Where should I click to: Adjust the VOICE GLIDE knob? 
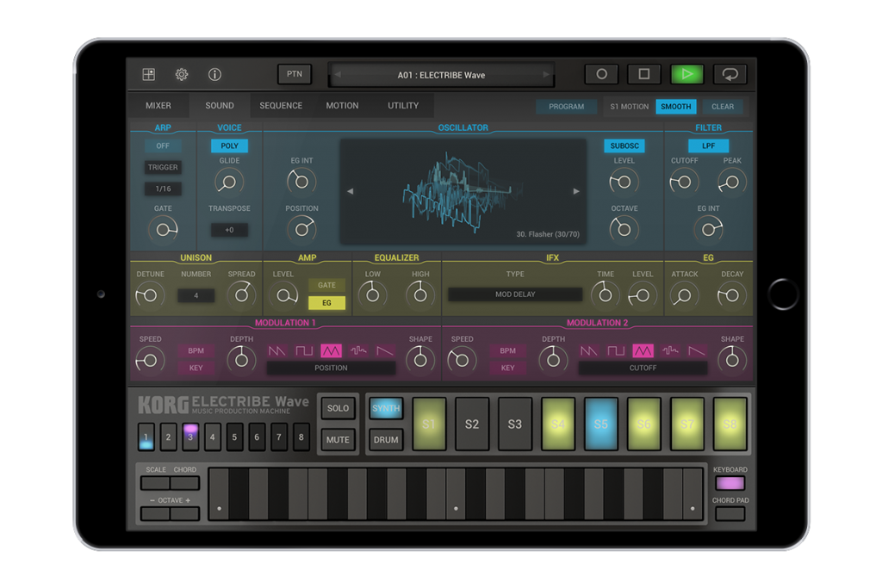point(229,182)
